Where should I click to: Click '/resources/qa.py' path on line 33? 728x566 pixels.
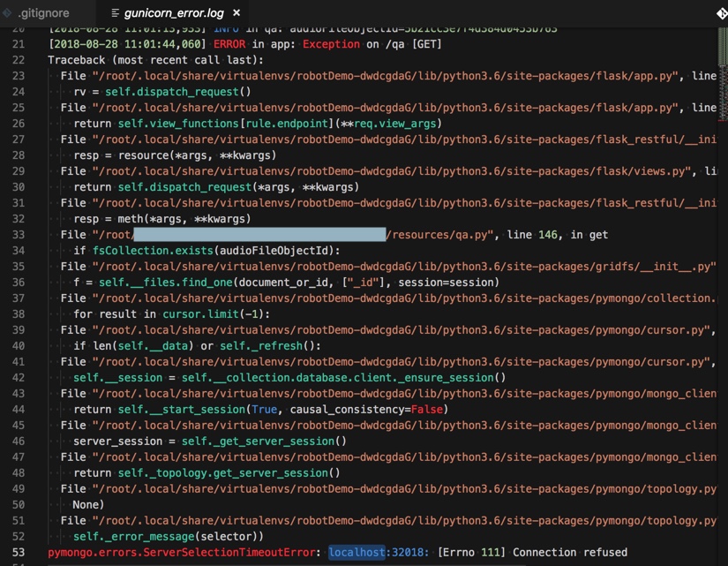coord(436,235)
